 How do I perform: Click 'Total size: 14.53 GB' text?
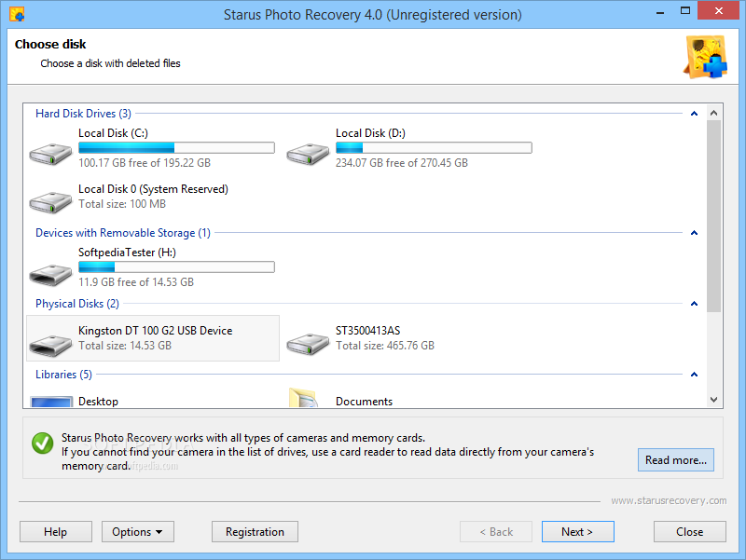(125, 346)
